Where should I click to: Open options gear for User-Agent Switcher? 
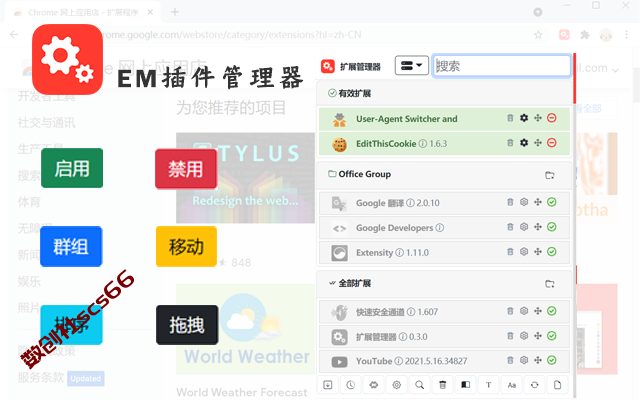click(524, 118)
